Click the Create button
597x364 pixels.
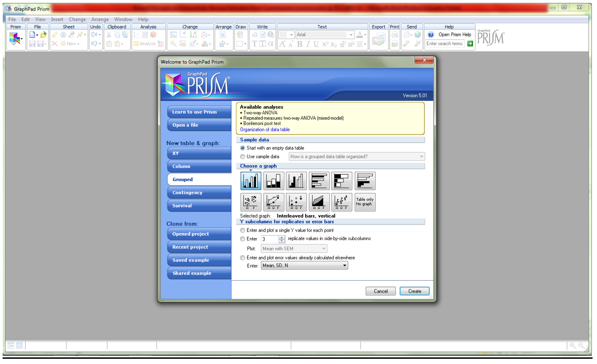[x=414, y=291]
